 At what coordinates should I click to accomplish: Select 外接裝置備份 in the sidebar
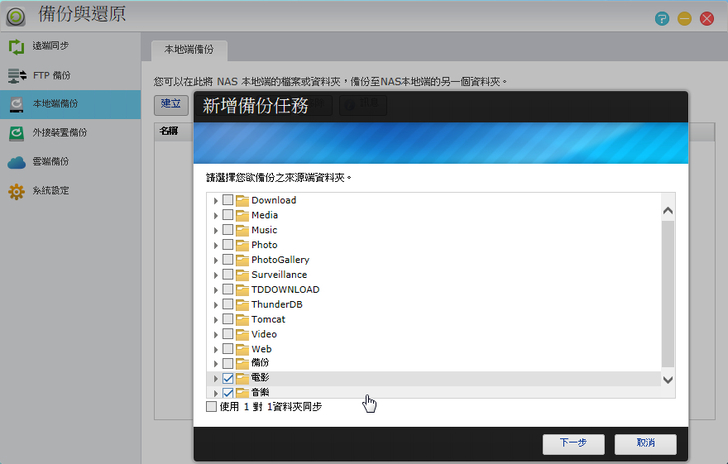pos(70,133)
